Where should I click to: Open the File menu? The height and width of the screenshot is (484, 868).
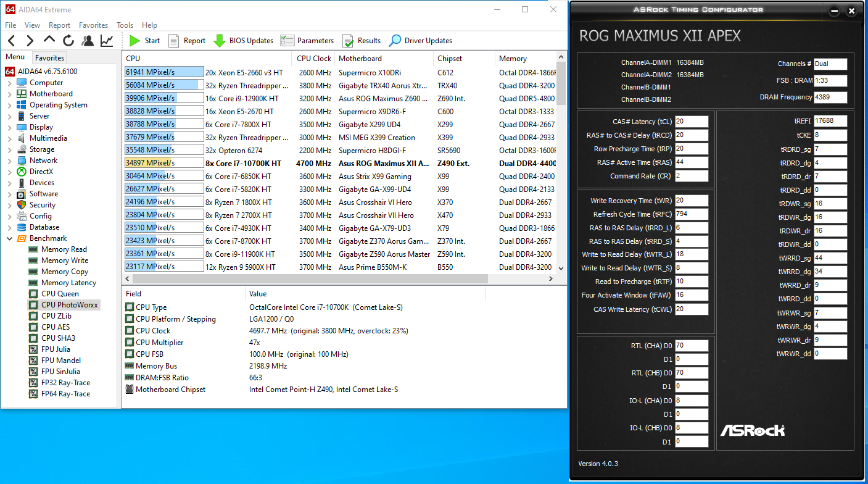click(x=10, y=25)
